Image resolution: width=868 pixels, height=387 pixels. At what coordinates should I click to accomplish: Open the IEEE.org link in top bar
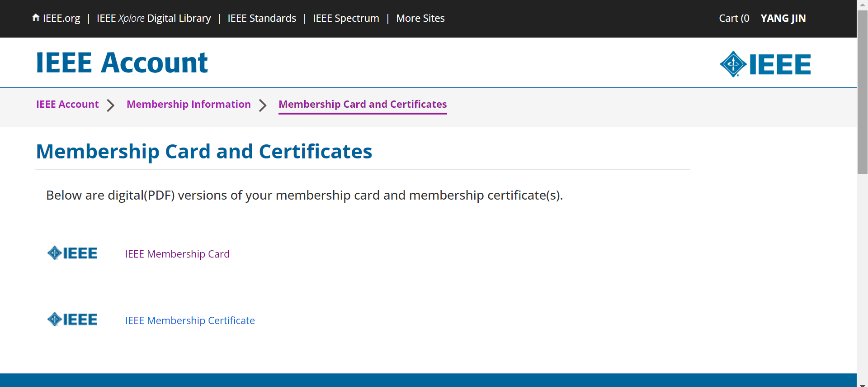(x=61, y=18)
